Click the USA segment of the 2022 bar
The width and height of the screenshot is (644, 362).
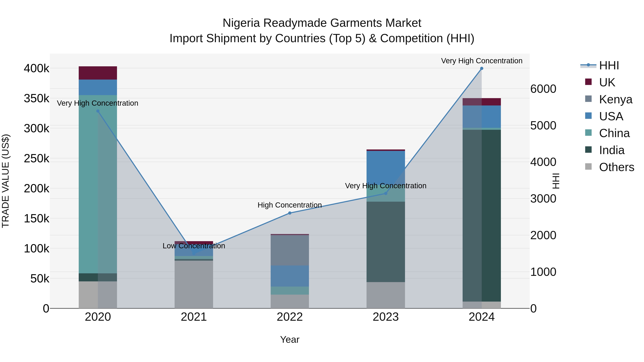click(x=290, y=276)
